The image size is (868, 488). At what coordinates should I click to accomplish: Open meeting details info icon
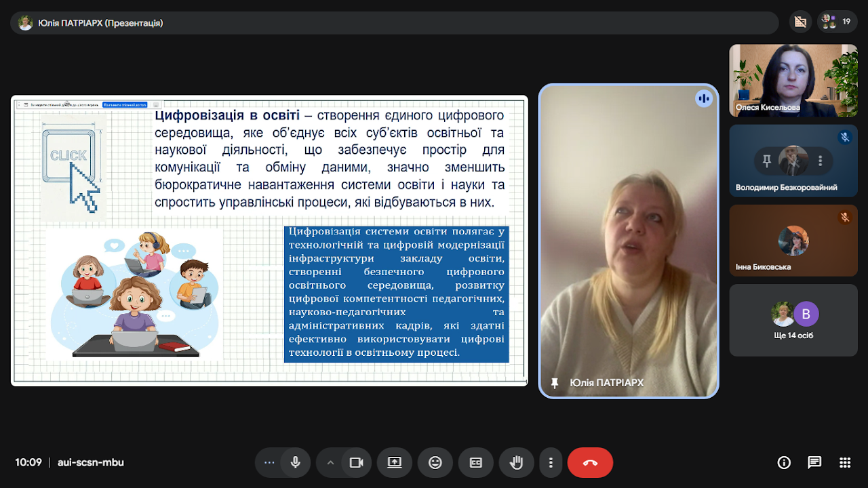point(784,462)
